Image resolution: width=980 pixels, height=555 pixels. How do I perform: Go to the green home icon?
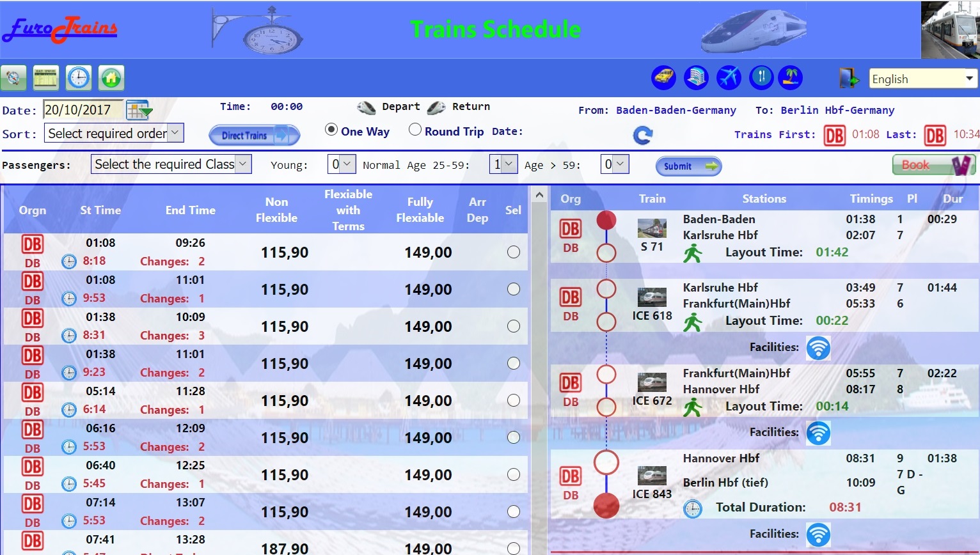tap(111, 79)
